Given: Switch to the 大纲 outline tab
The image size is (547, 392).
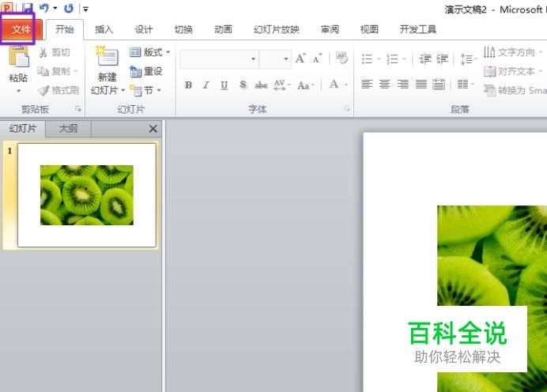Looking at the screenshot, I should tap(68, 128).
